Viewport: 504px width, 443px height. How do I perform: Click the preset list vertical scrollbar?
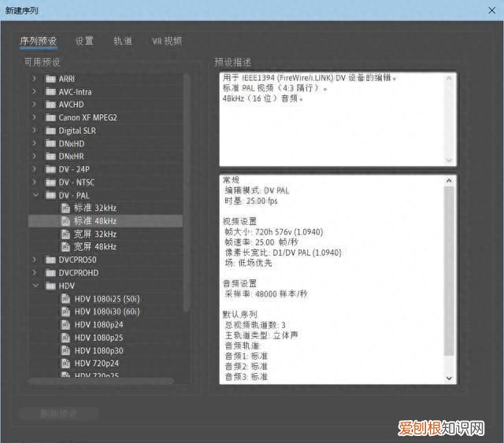coord(187,193)
